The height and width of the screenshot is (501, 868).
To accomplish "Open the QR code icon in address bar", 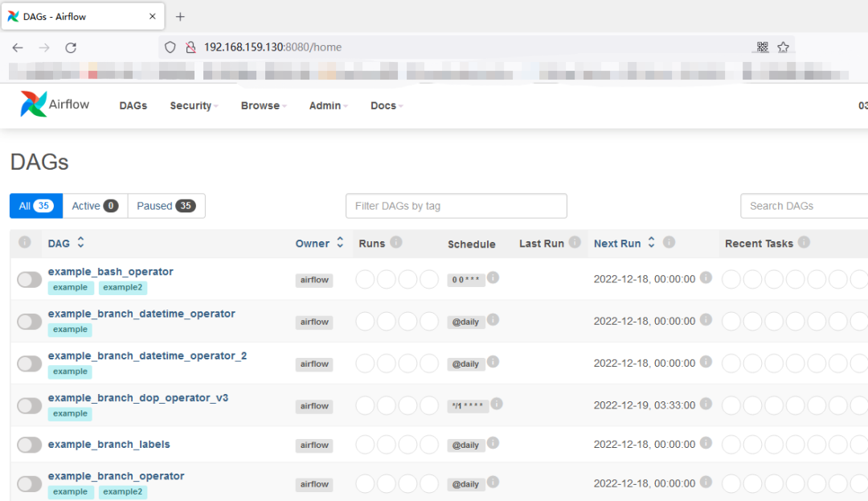I will coord(762,47).
